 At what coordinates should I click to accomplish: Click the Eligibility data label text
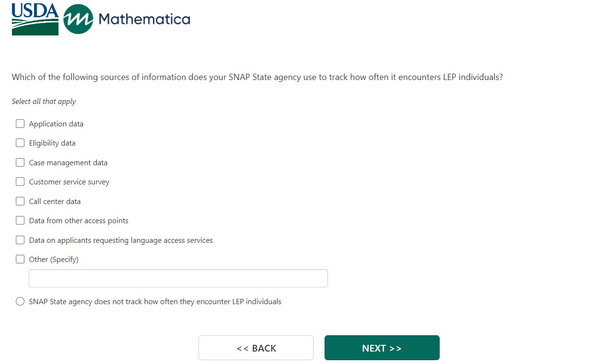(52, 143)
